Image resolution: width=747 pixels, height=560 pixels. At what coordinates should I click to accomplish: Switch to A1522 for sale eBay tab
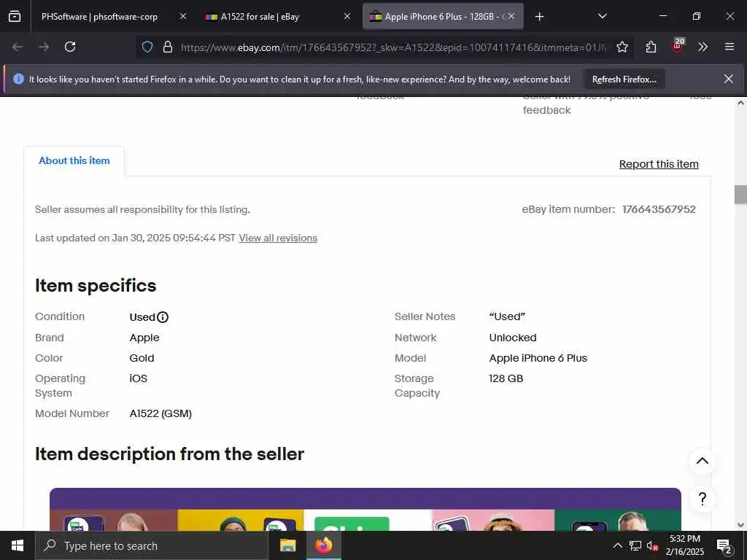260,17
